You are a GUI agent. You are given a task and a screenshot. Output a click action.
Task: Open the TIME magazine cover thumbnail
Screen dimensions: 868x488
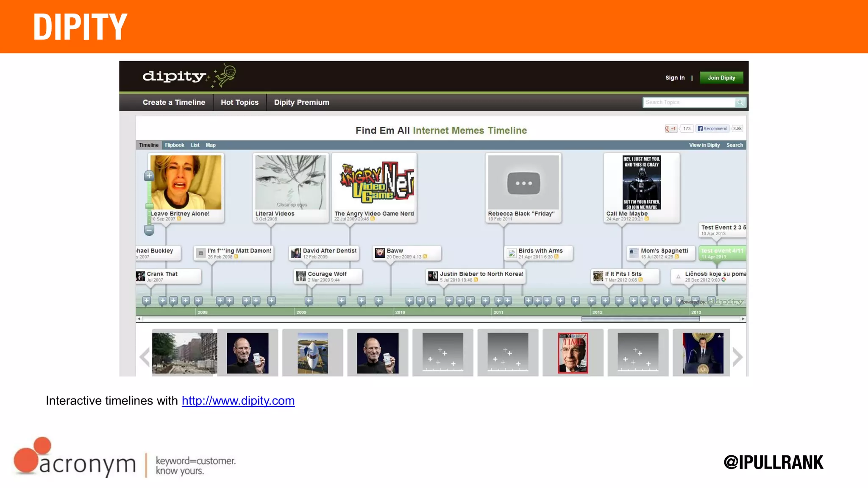point(573,353)
